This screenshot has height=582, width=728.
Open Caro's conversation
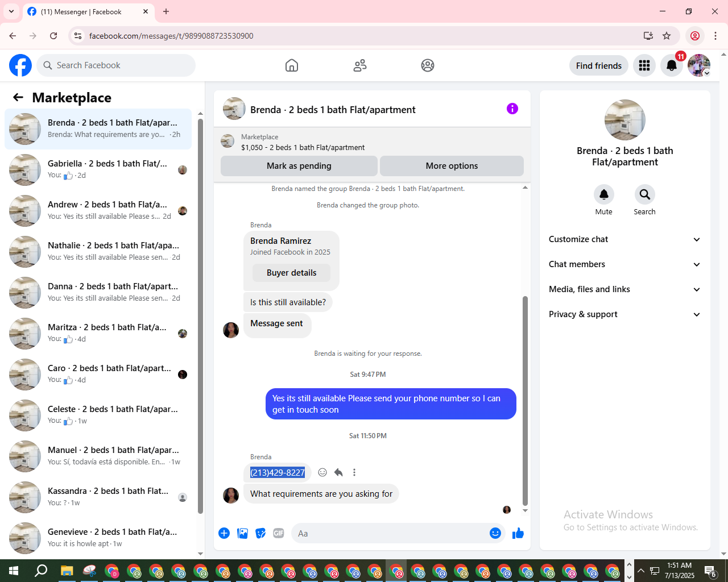tap(98, 375)
